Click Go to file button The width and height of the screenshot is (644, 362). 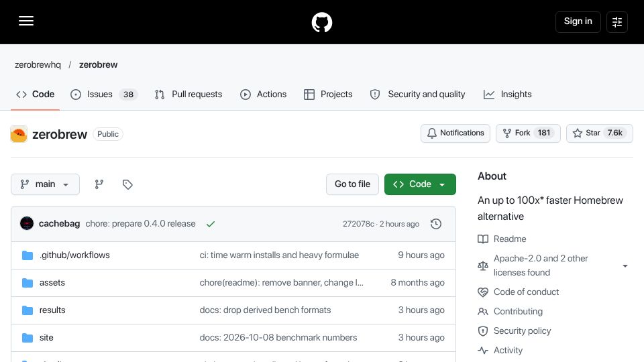352,184
